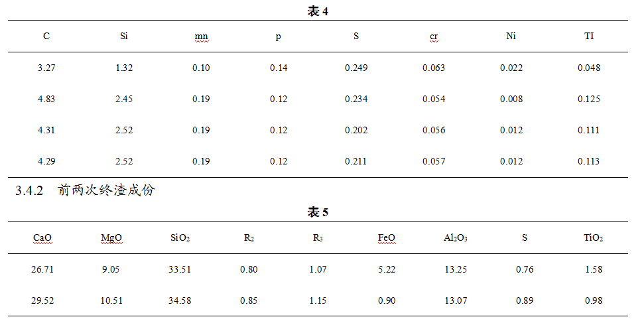Click the 表 5 table title
The image size is (644, 319).
tap(318, 213)
